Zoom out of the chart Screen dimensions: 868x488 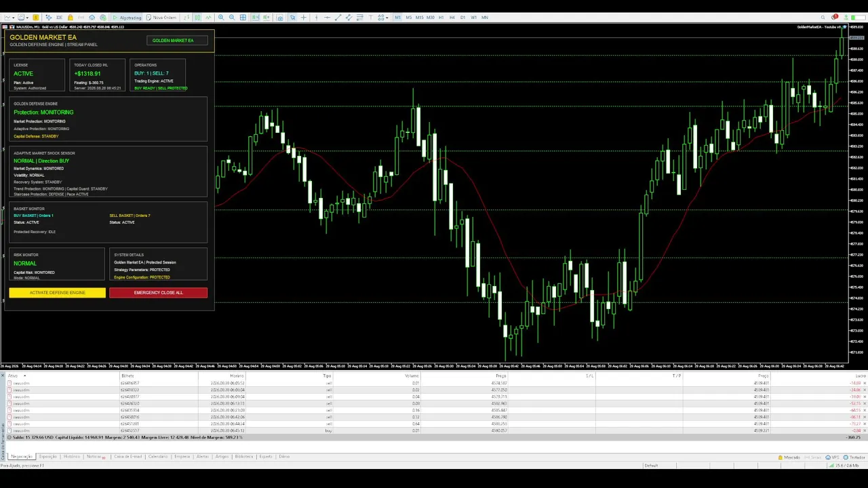coord(232,18)
